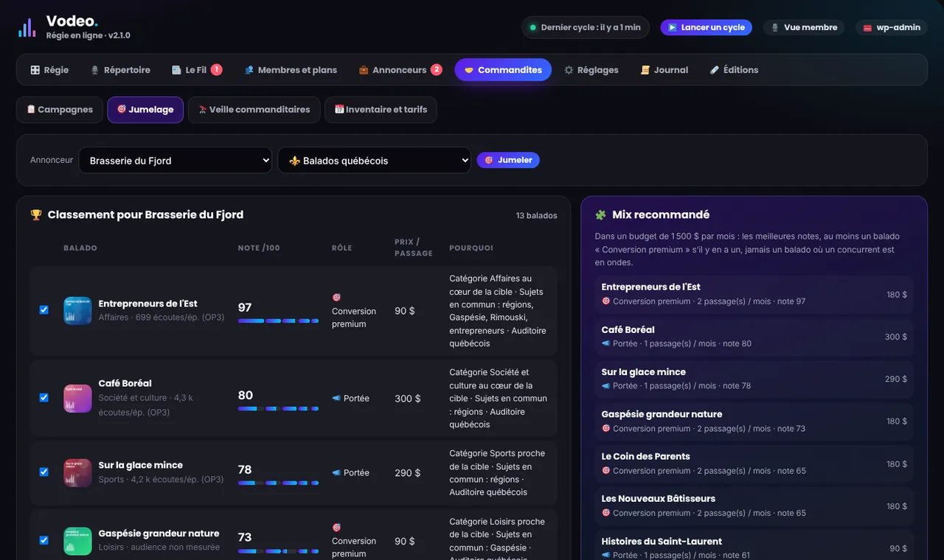This screenshot has width=944, height=560.
Task: Click the target icon above Conversion premium, Entrepreneurs row
Action: coord(336,298)
